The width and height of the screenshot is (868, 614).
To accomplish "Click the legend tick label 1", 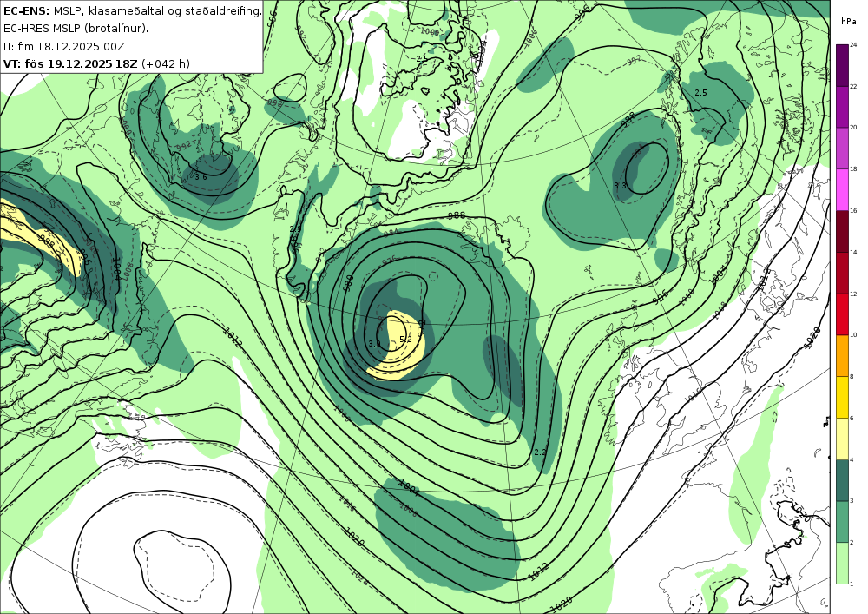I will (x=852, y=584).
